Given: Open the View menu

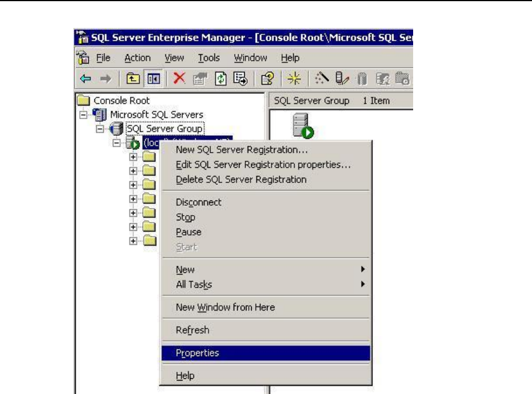Looking at the screenshot, I should tap(174, 58).
